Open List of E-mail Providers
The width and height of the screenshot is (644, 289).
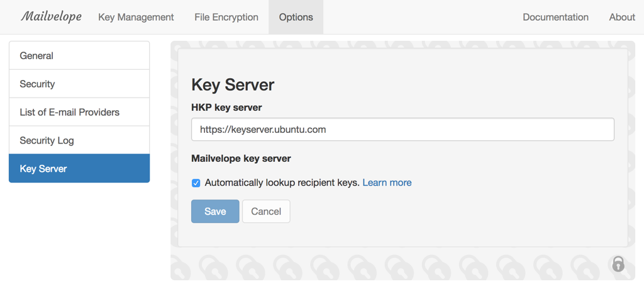click(79, 112)
